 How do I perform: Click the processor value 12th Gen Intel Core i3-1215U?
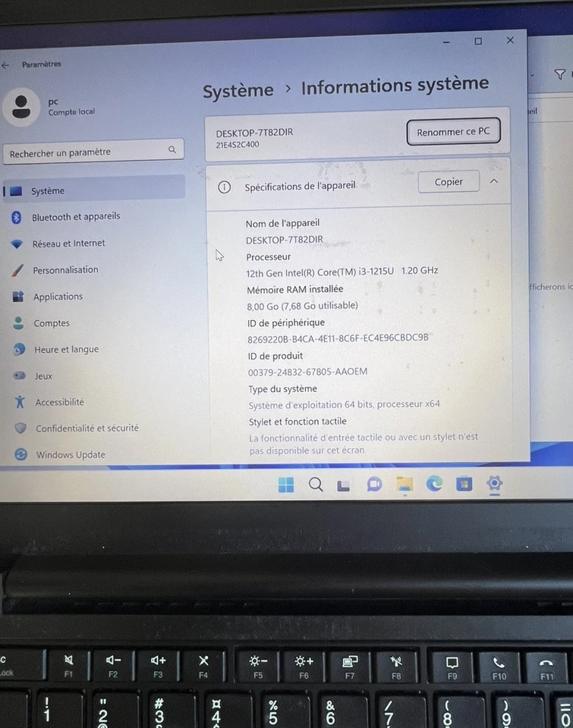[342, 271]
